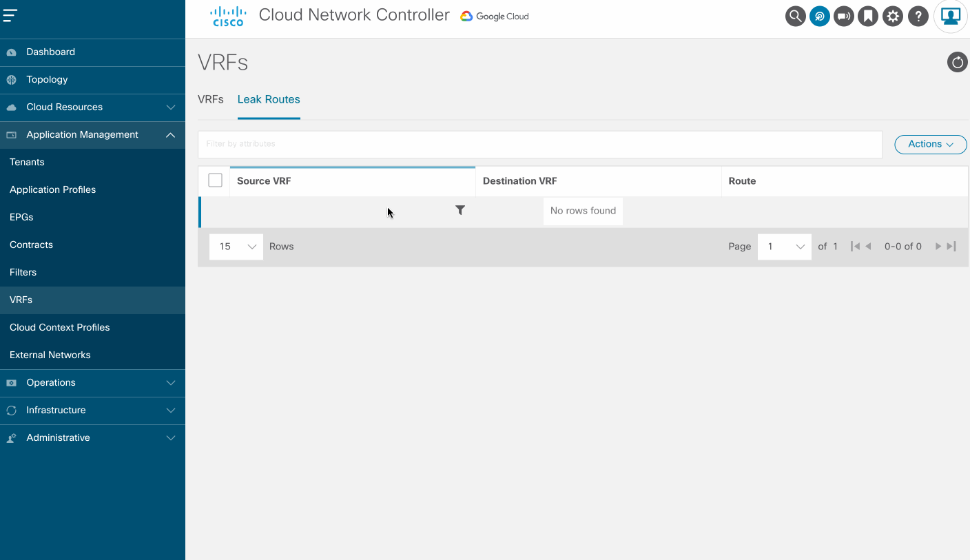Click the feedback megaphone icon
The height and width of the screenshot is (560, 970).
844,17
